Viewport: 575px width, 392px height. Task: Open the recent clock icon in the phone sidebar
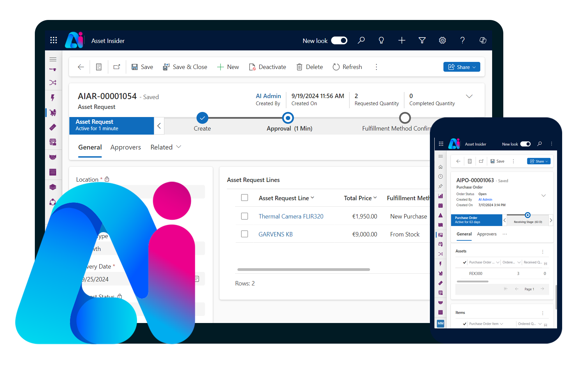click(x=440, y=176)
